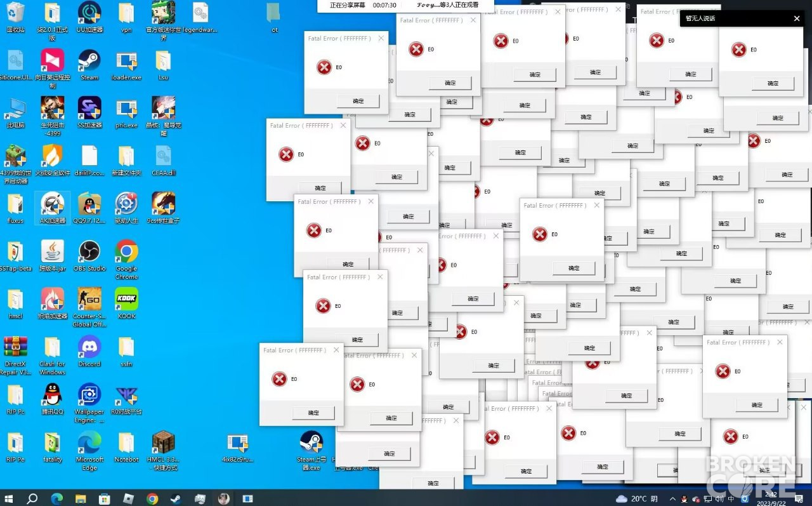Image resolution: width=812 pixels, height=506 pixels.
Task: Open File Explorer from the taskbar
Action: coord(81,498)
